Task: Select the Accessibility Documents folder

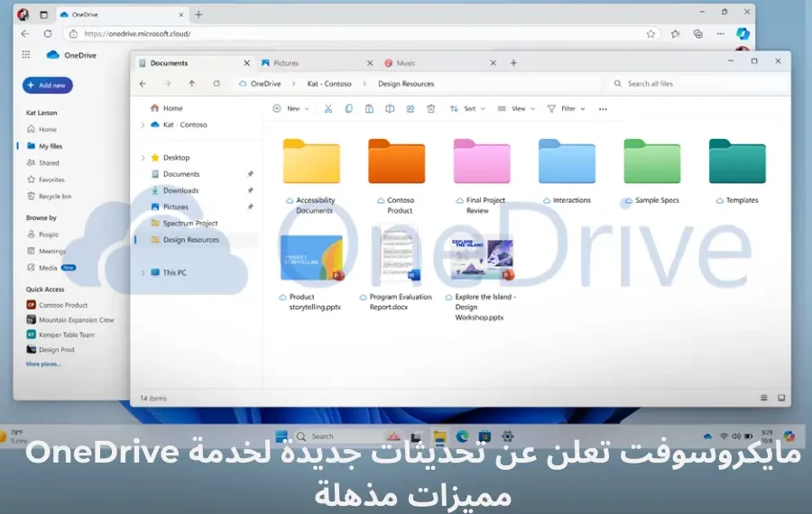Action: 311,177
